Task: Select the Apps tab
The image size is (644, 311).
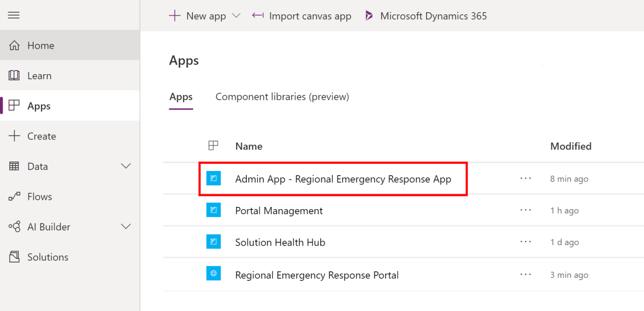Action: pyautogui.click(x=181, y=97)
